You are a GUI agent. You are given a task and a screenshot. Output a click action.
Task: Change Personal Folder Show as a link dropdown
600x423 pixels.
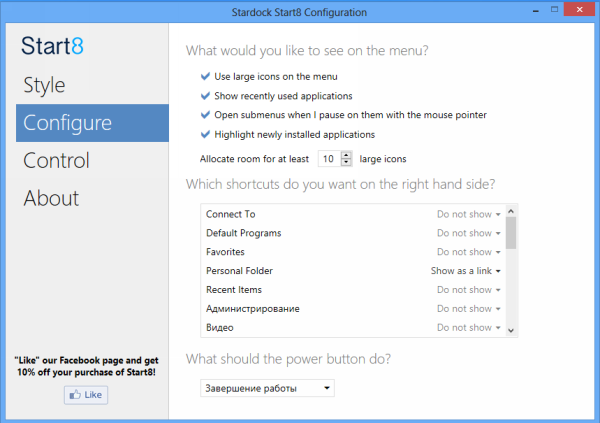(466, 271)
